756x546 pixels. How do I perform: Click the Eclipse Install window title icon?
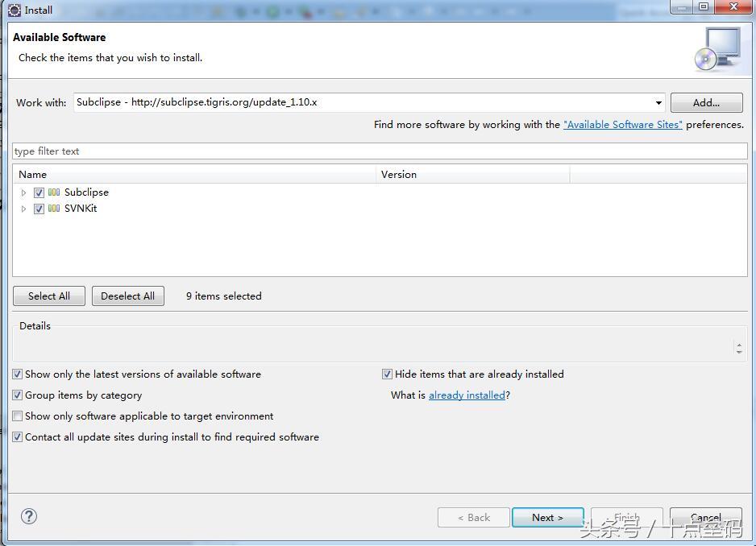15,10
